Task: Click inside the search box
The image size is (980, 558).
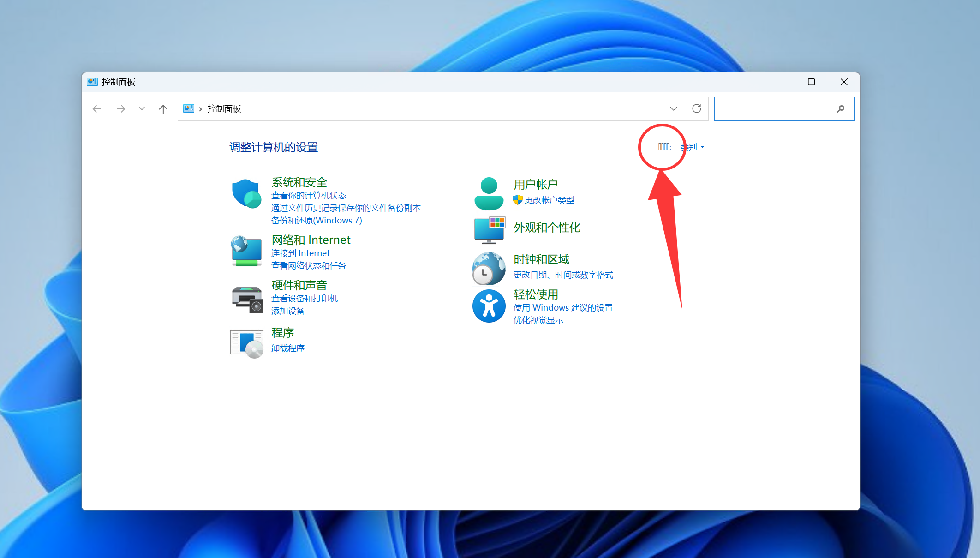Action: coord(780,108)
